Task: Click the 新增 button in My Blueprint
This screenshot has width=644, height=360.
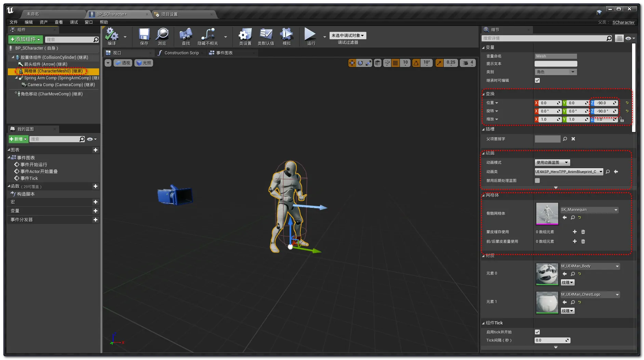Action: pos(18,139)
